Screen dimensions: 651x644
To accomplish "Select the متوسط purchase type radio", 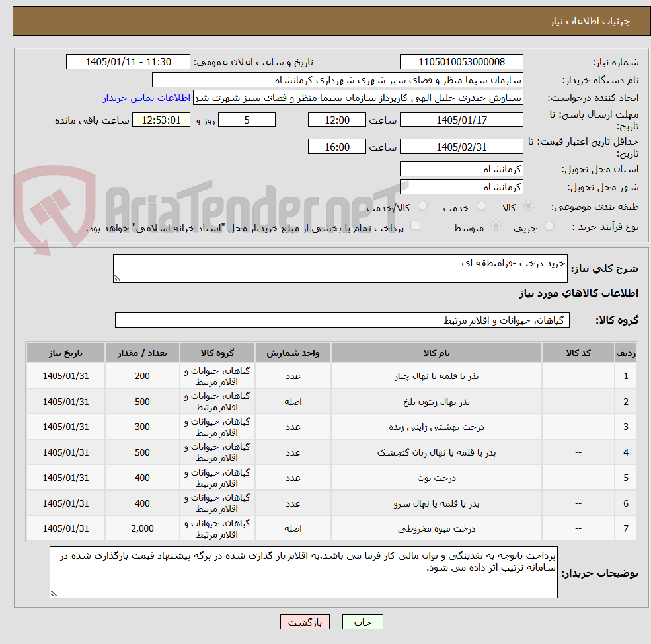I will [x=496, y=226].
